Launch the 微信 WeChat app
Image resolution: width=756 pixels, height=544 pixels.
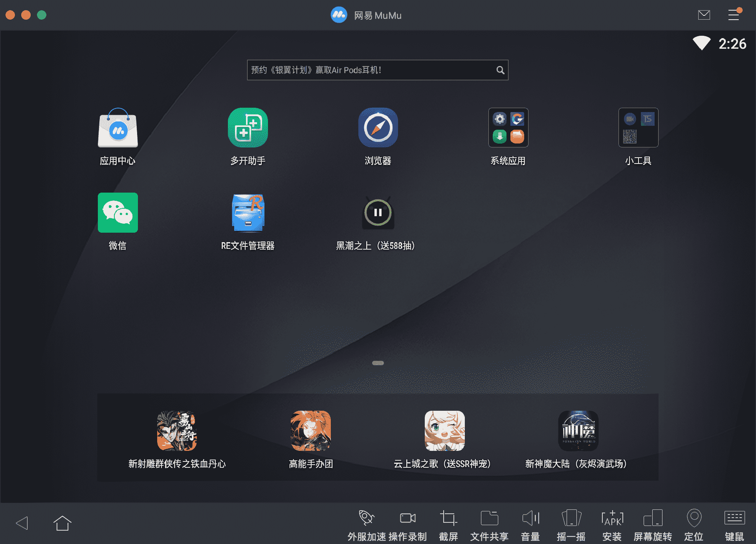[117, 213]
